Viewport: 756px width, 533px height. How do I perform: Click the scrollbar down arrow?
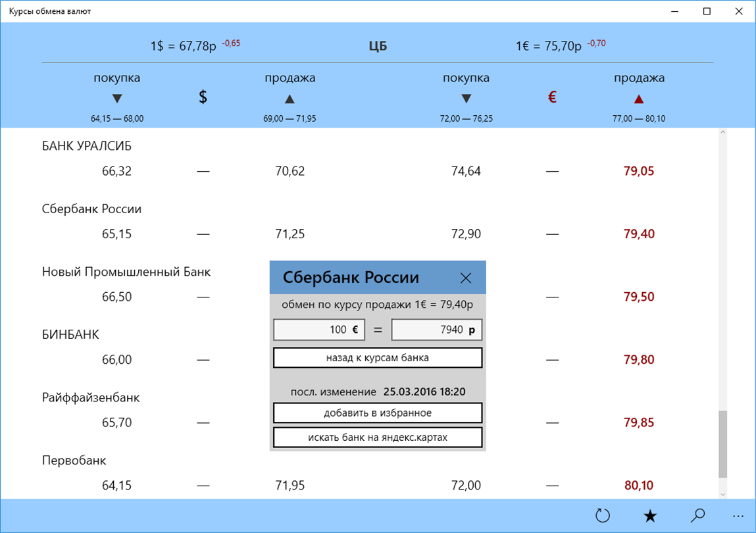coord(722,494)
